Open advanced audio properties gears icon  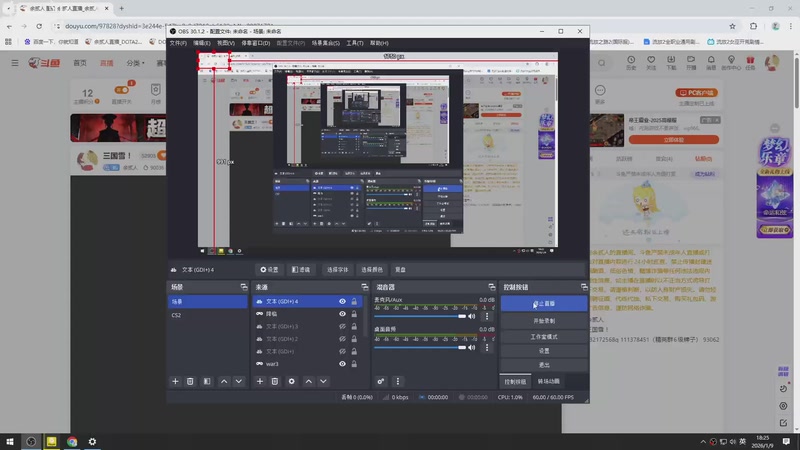[381, 381]
